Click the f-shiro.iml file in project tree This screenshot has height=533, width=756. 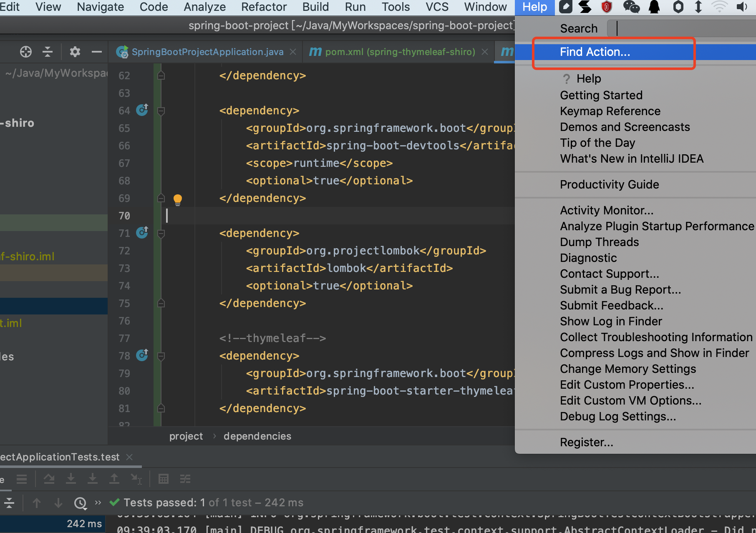click(28, 256)
